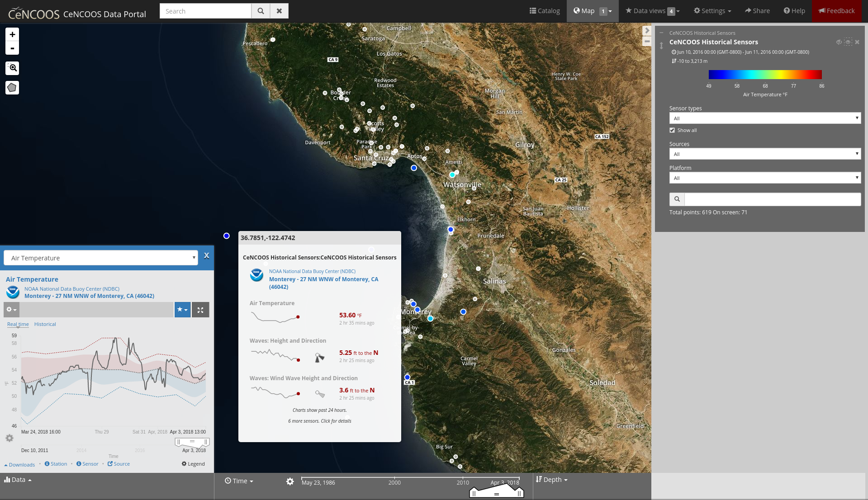
Task: Click NOAA National Data Buoy Center link in popup
Action: 312,271
